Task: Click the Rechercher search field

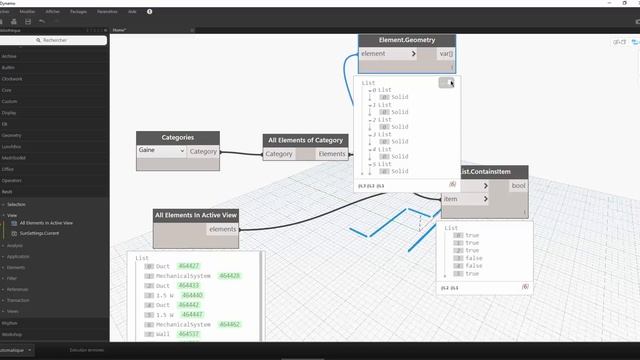Action: click(x=53, y=40)
